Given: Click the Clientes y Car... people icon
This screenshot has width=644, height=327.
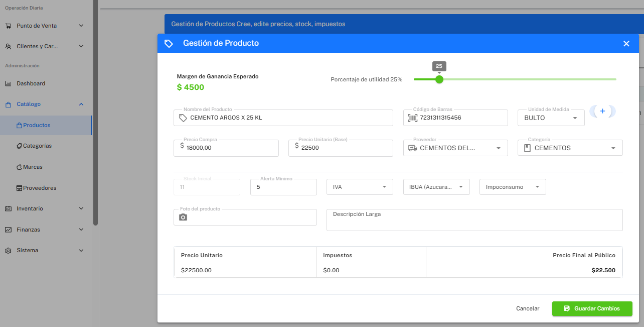Looking at the screenshot, I should 9,46.
